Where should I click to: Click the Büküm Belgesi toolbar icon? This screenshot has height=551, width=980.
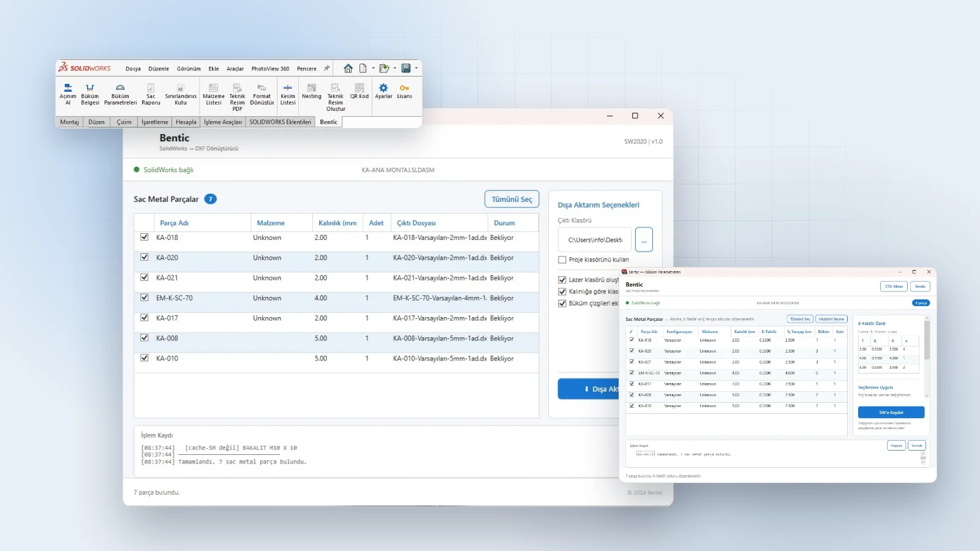(90, 94)
